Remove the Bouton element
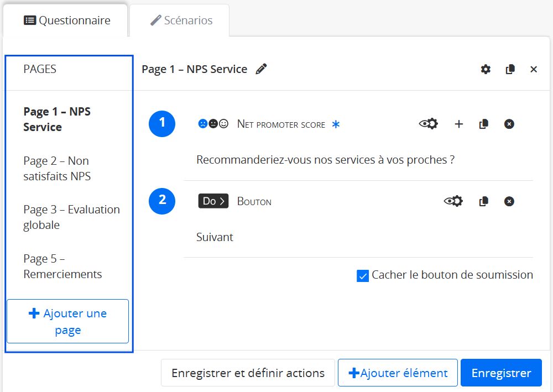553x392 pixels. 509,201
